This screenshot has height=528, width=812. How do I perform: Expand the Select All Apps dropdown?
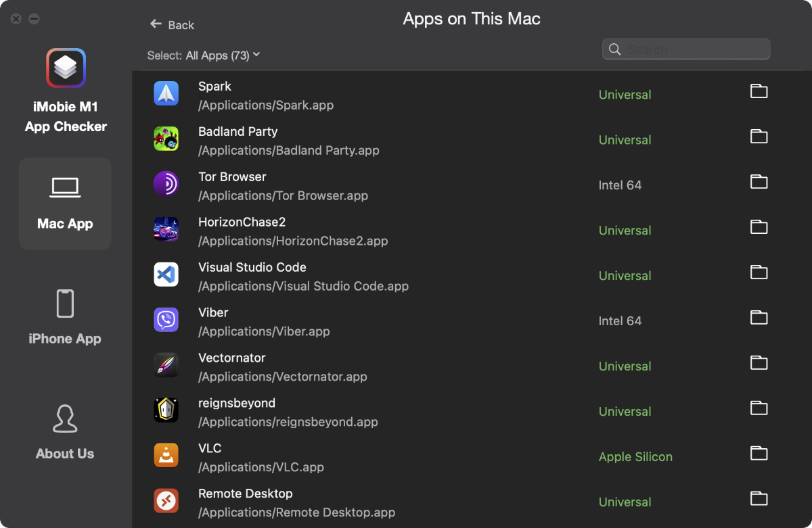point(204,55)
